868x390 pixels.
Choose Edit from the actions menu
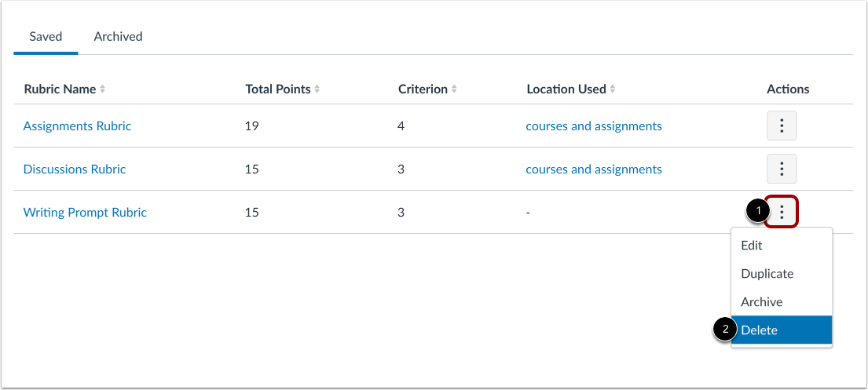tap(752, 246)
